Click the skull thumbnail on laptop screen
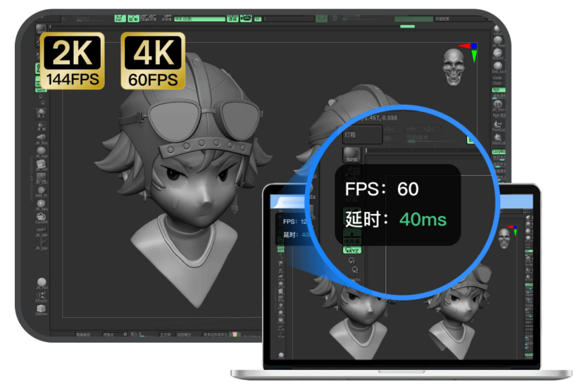586x392 pixels. point(504,239)
